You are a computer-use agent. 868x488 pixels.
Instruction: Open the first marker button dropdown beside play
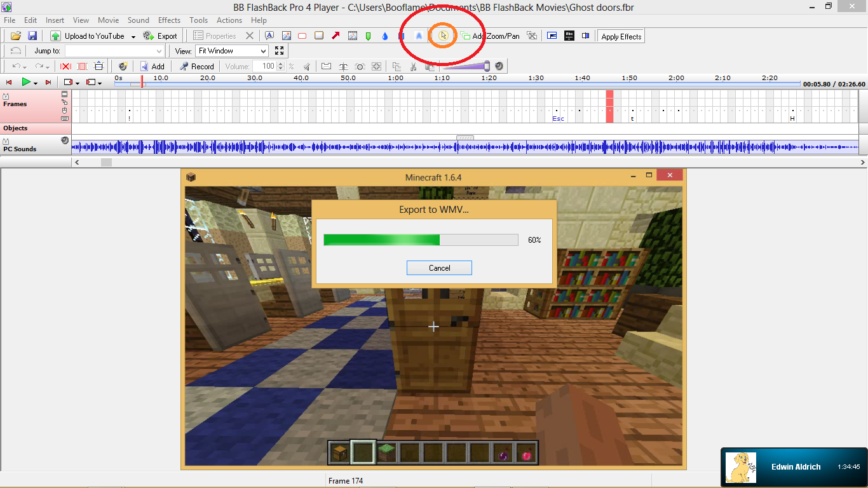pyautogui.click(x=78, y=83)
